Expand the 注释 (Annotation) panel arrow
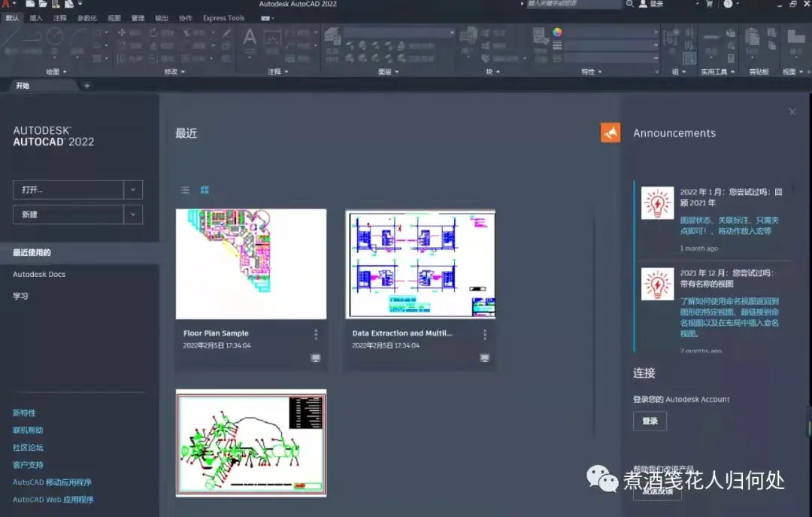Image resolution: width=812 pixels, height=517 pixels. click(286, 71)
